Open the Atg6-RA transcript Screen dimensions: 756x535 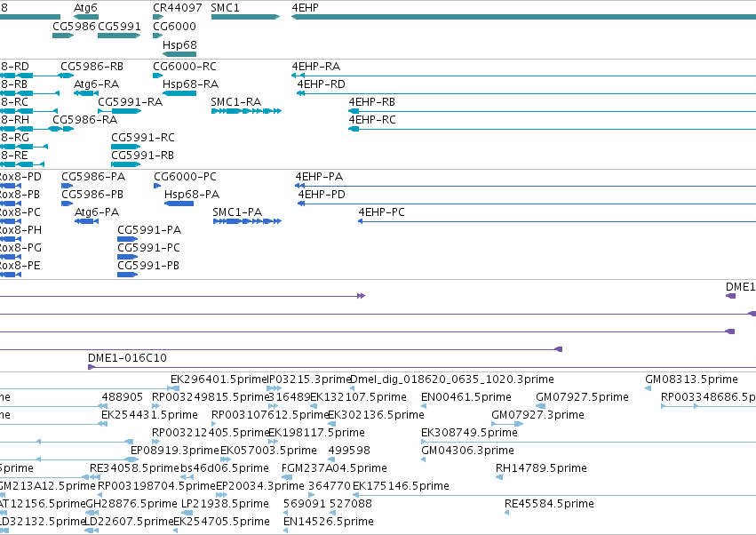(86, 93)
